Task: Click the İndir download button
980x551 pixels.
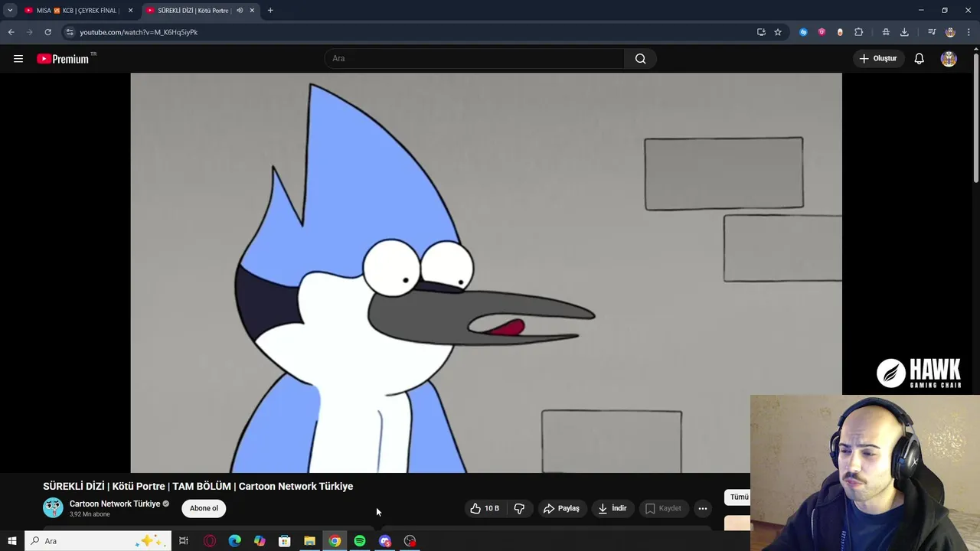Action: pyautogui.click(x=612, y=508)
